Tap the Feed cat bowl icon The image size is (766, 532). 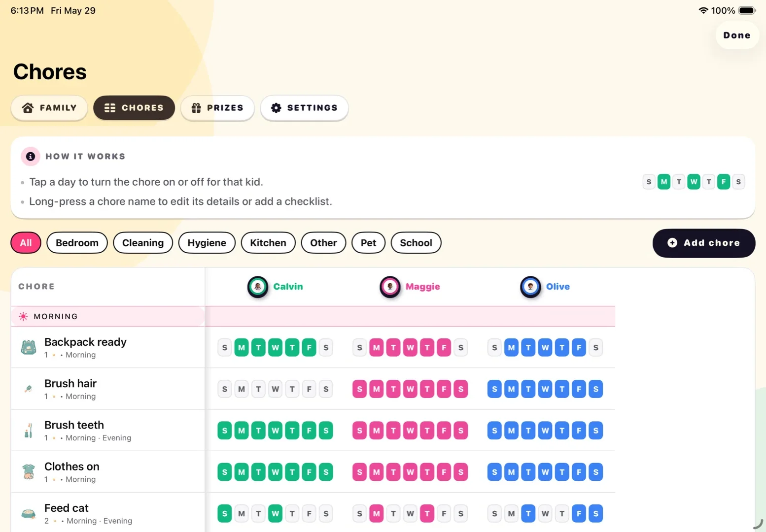[x=29, y=514]
